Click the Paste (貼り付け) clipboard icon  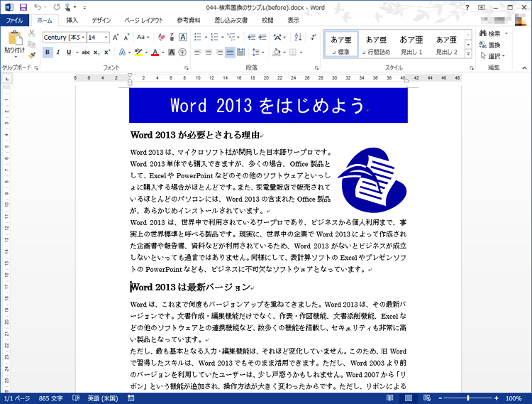pyautogui.click(x=15, y=38)
